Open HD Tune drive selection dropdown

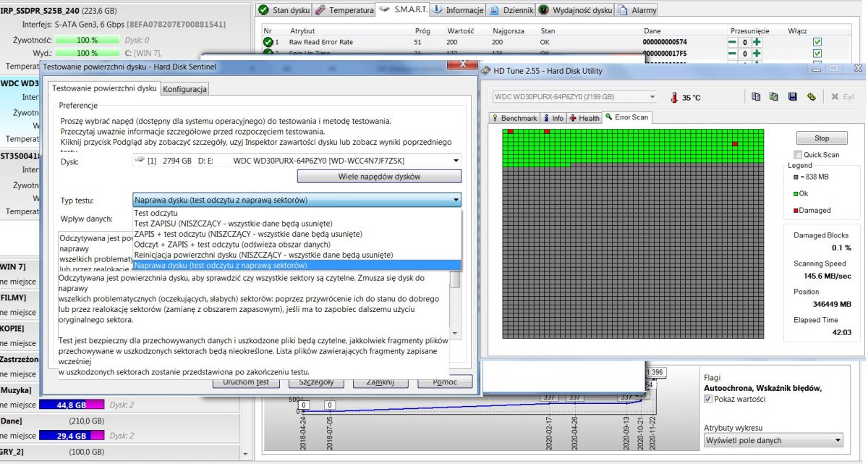(652, 97)
